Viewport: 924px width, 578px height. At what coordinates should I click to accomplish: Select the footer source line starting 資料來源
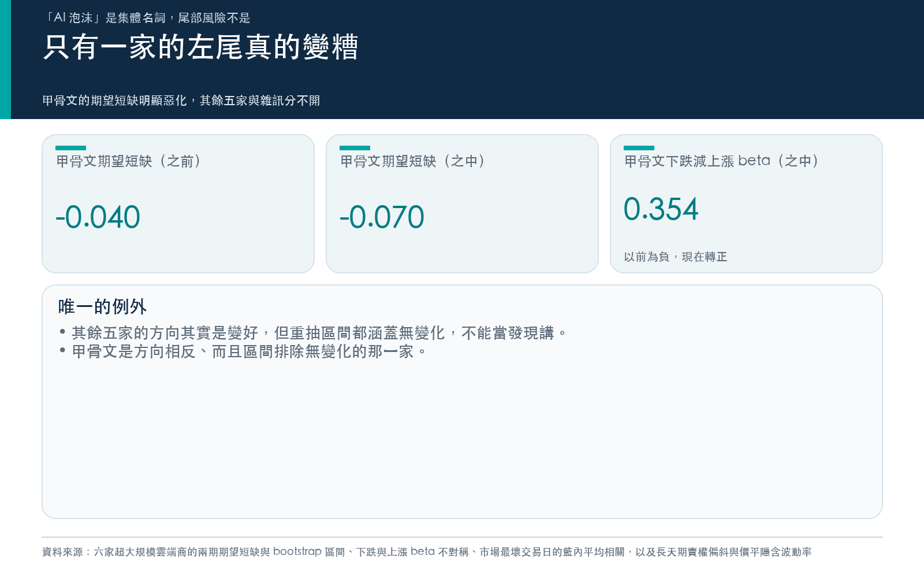pos(427,552)
